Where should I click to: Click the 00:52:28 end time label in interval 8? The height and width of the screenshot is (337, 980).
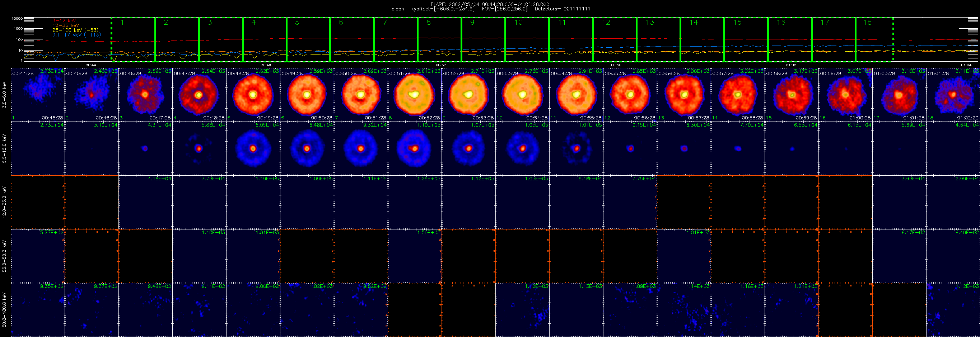pyautogui.click(x=429, y=118)
